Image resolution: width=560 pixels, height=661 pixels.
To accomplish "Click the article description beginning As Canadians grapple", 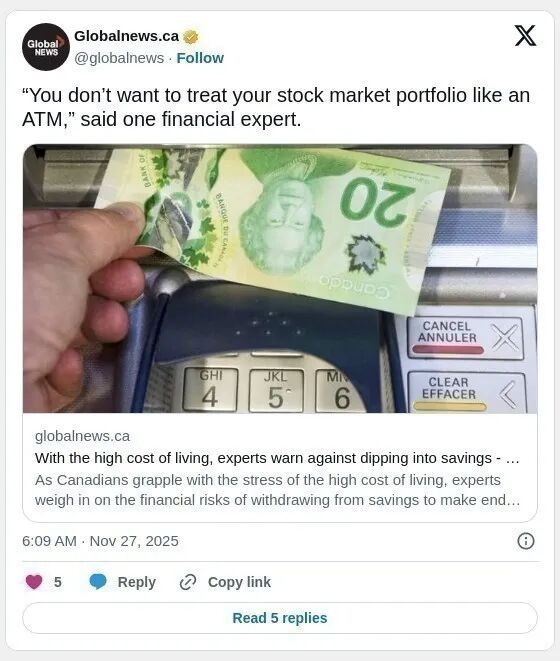I will pos(277,490).
